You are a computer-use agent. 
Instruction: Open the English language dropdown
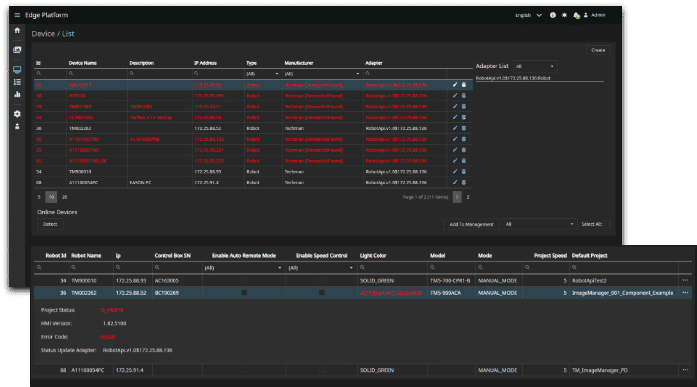point(528,15)
